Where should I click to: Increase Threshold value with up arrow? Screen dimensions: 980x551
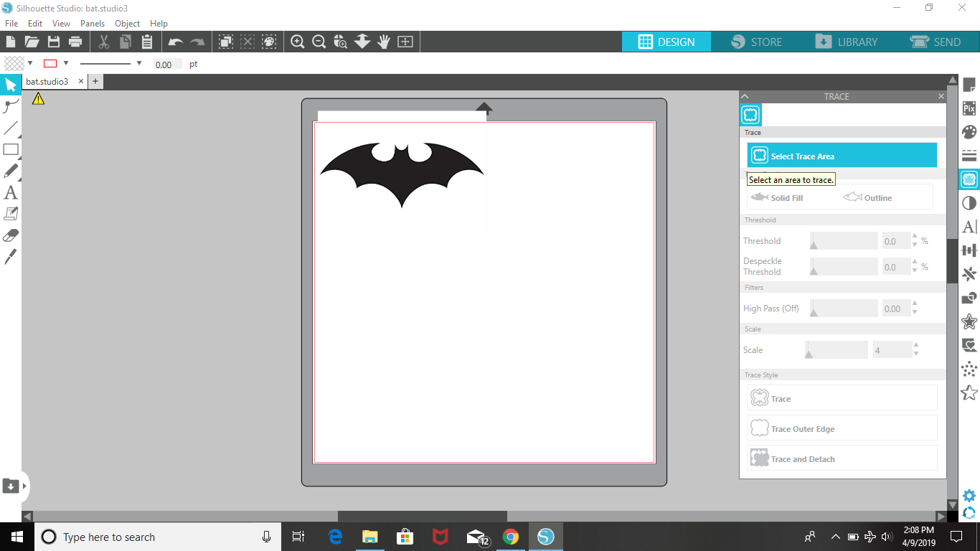click(x=915, y=236)
